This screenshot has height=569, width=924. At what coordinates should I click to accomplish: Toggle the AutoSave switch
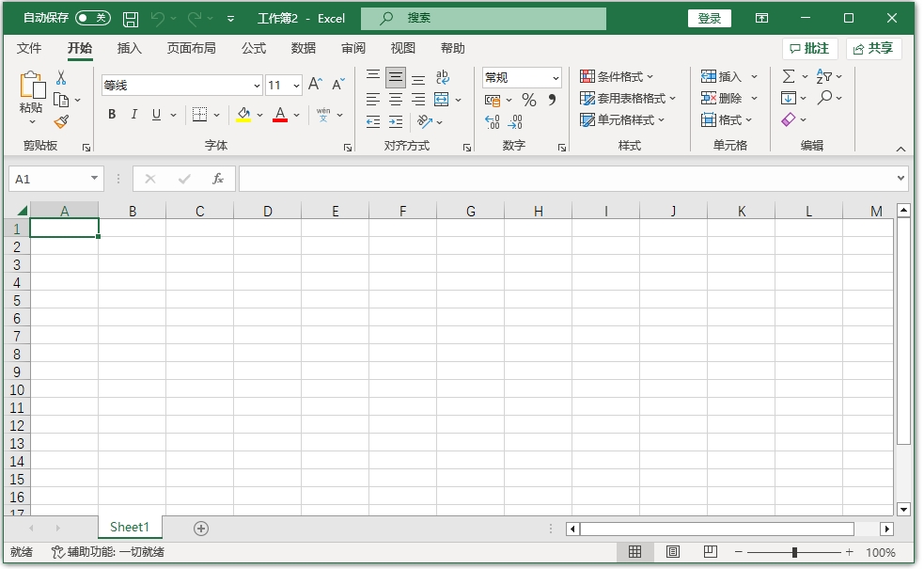(x=93, y=18)
